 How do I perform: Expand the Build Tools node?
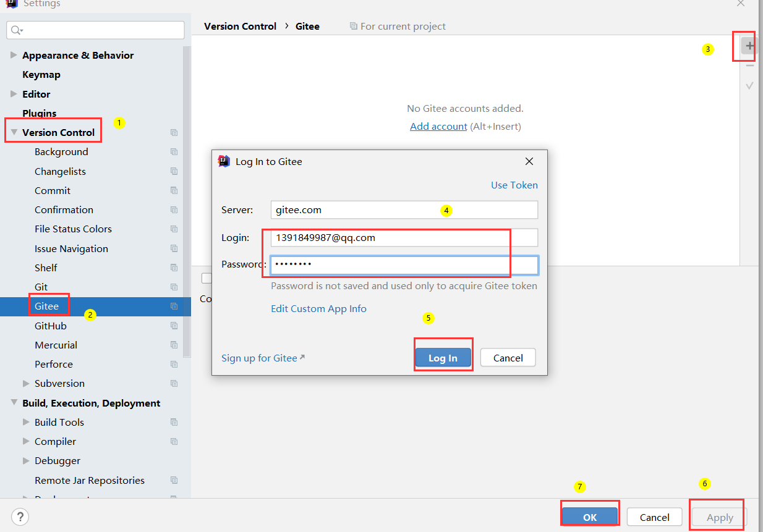click(26, 422)
